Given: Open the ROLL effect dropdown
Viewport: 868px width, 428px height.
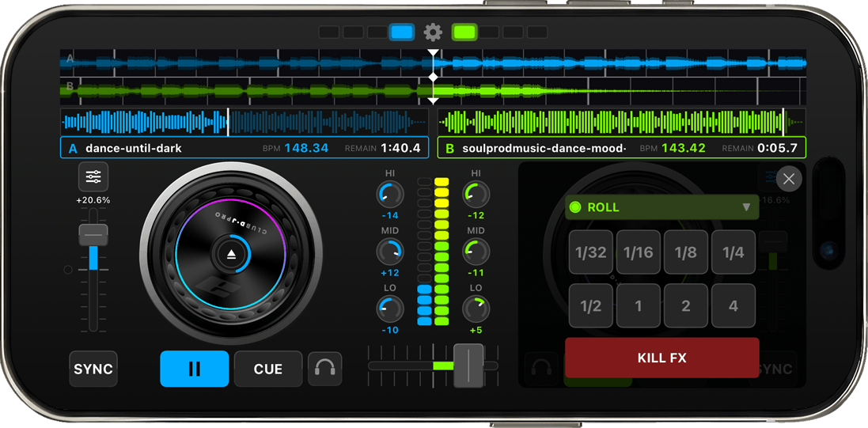Looking at the screenshot, I should (662, 207).
